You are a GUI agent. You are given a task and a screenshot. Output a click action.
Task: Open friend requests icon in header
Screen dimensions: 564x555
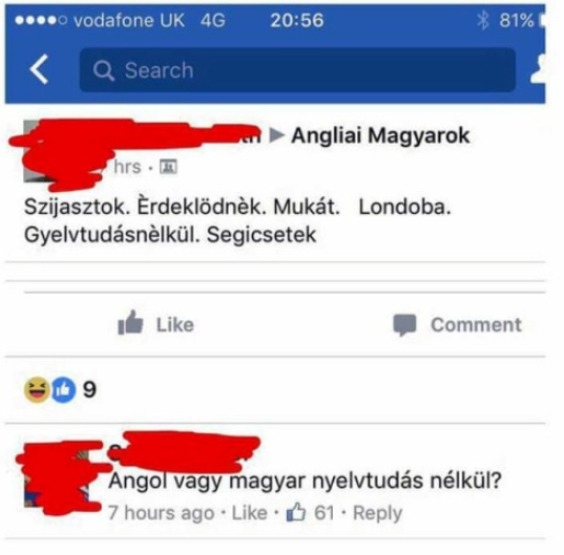click(x=538, y=69)
